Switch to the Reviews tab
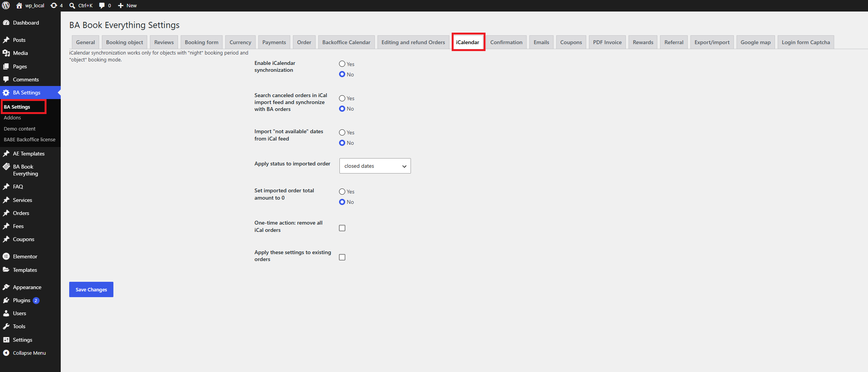Image resolution: width=868 pixels, height=372 pixels. pos(164,42)
